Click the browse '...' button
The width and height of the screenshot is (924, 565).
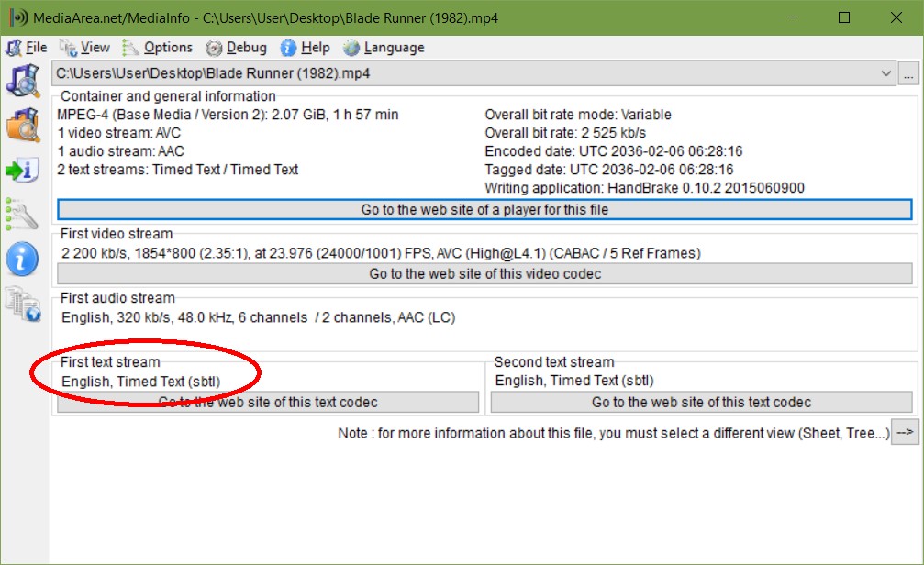pyautogui.click(x=908, y=73)
